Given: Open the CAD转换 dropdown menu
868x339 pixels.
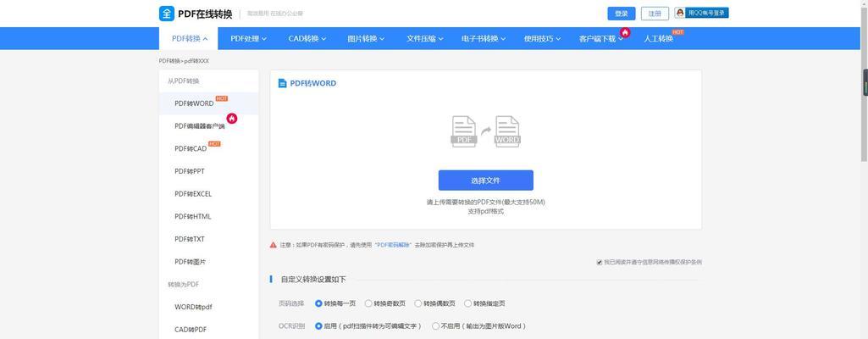Looking at the screenshot, I should coord(307,38).
